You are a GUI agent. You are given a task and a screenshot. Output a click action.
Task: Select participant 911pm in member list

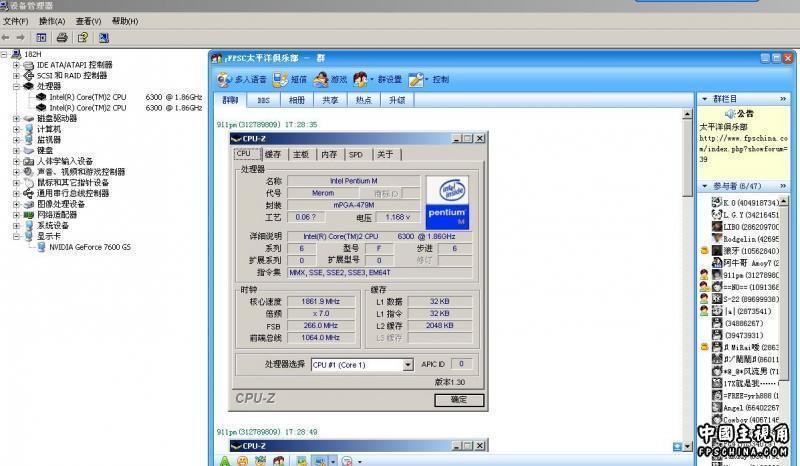point(745,275)
